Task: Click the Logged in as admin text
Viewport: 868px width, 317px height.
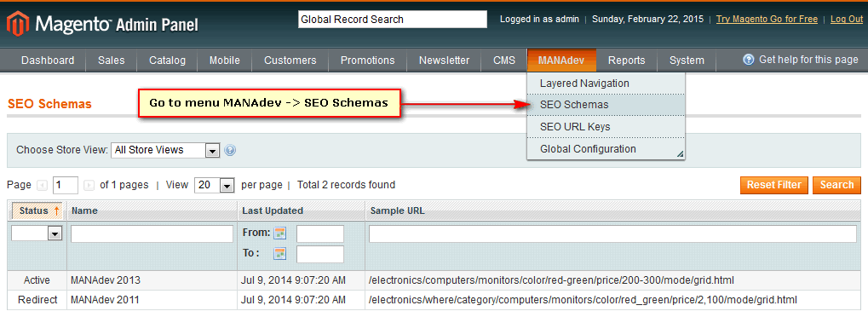Action: click(539, 19)
